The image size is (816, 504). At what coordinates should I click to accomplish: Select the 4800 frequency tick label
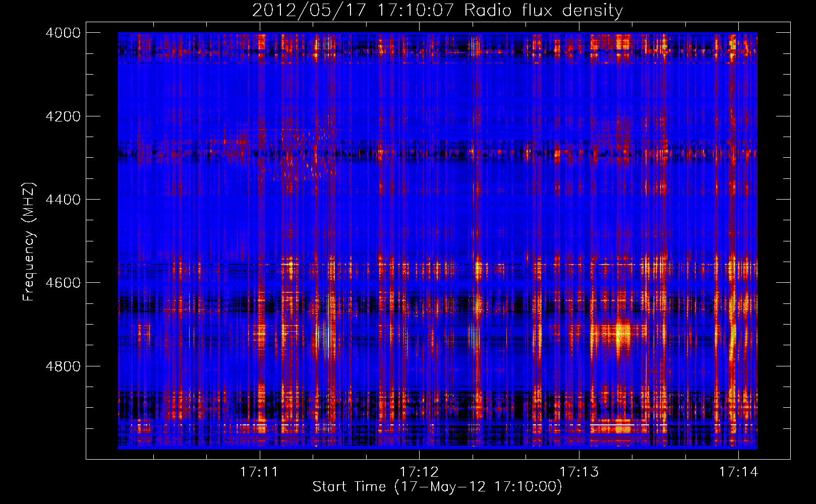click(63, 366)
